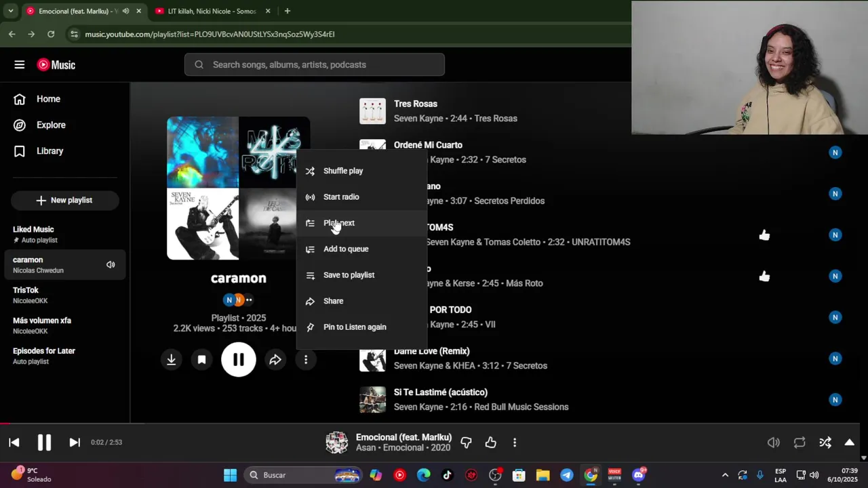The height and width of the screenshot is (488, 868).
Task: Dislike the current song Emocional
Action: point(466,443)
